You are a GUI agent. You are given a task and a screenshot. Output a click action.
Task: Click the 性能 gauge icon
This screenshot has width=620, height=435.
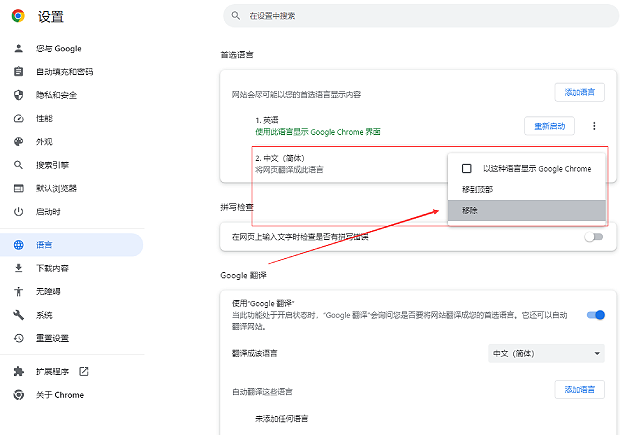tap(18, 118)
